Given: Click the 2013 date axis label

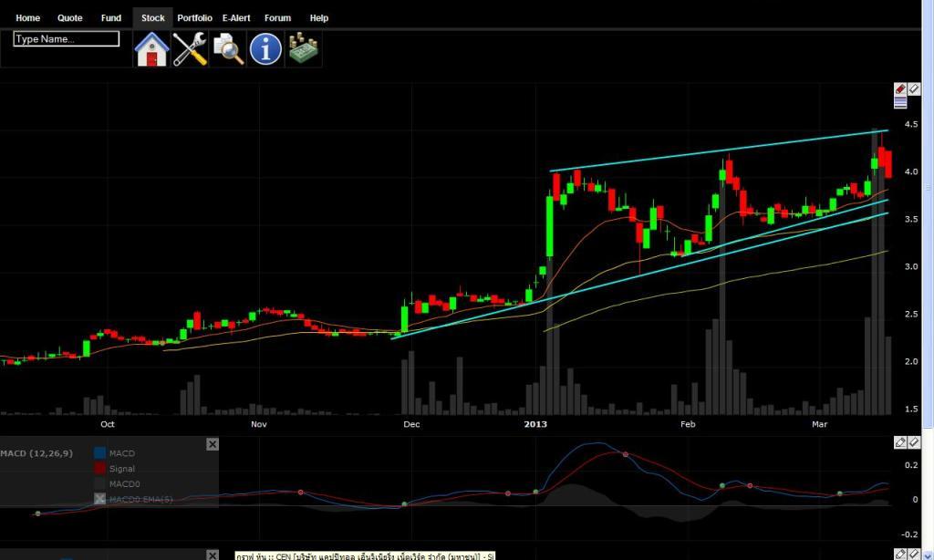Looking at the screenshot, I should tap(534, 424).
